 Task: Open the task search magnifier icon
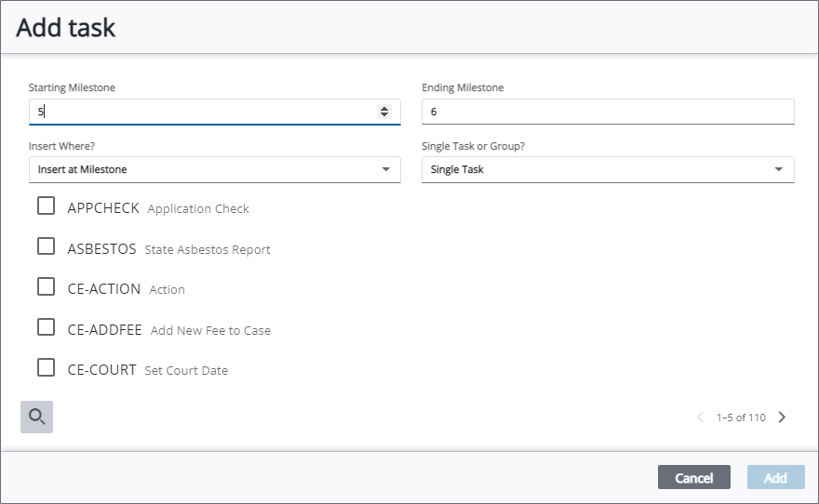(x=36, y=417)
